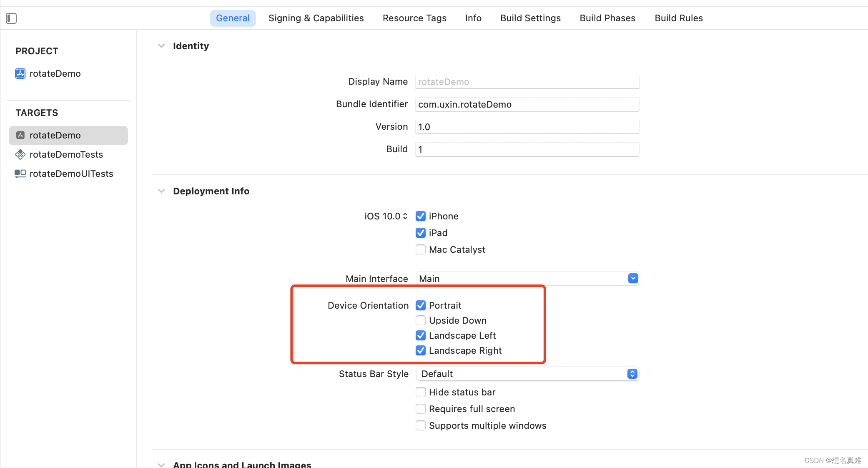Enable Hide status bar option
The width and height of the screenshot is (868, 468).
[421, 392]
